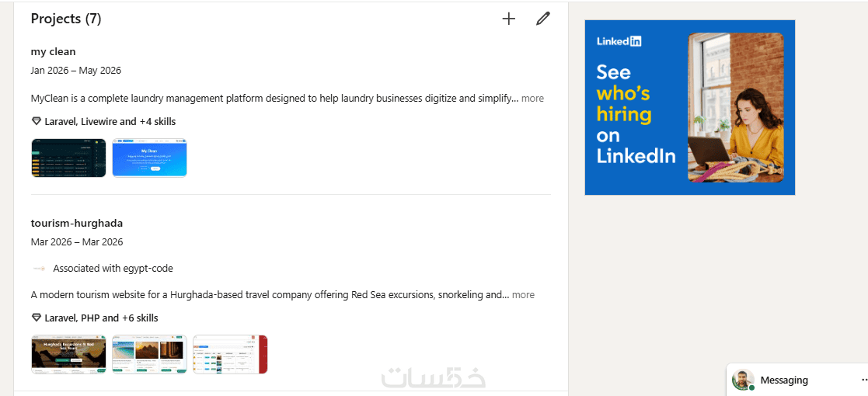Image resolution: width=868 pixels, height=396 pixels.
Task: Click the Associated with egypt-code link
Action: coord(113,268)
